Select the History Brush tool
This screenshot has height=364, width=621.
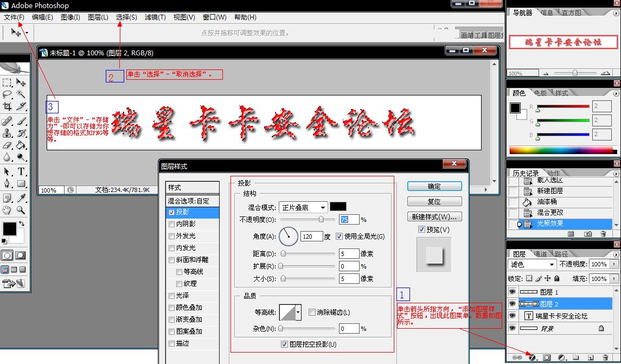click(x=21, y=133)
